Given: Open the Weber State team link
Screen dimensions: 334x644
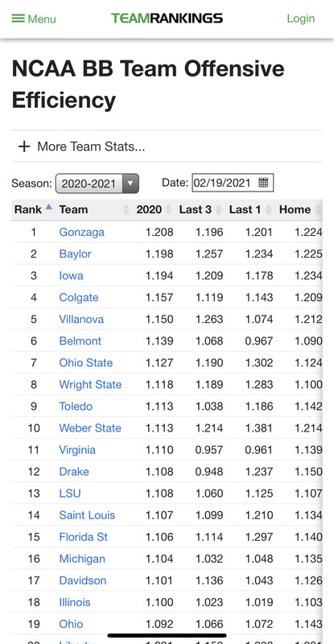Looking at the screenshot, I should tap(90, 428).
